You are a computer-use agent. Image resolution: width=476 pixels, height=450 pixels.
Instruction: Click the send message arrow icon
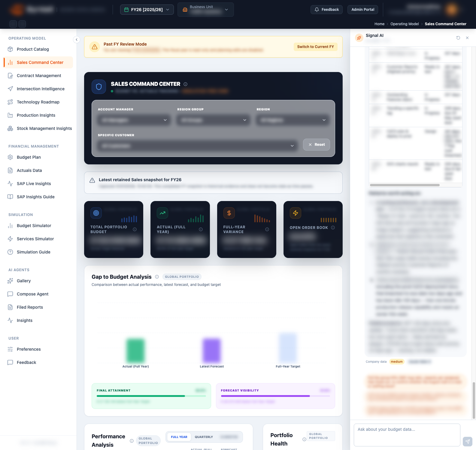click(x=468, y=441)
